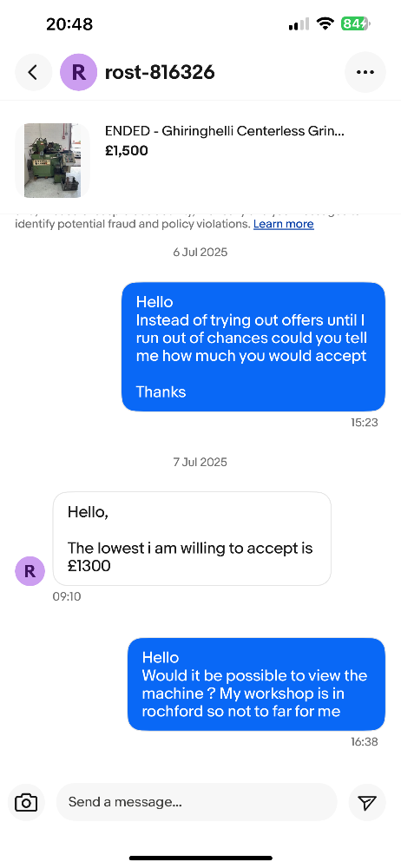This screenshot has width=401, height=868.
Task: Select the blue message asking for accepted price
Action: click(x=253, y=347)
